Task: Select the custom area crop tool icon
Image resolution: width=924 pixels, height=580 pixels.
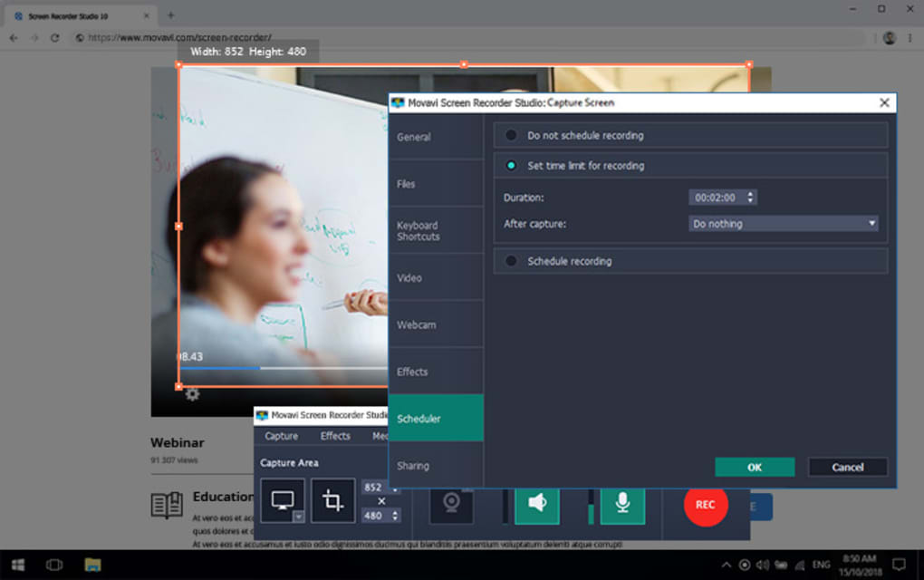Action: click(332, 500)
